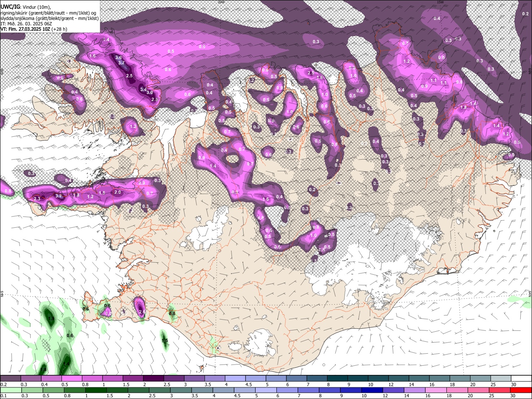Pick the bright pink snow swatch labeled 0.5
532x399 pixels.
coord(71,379)
